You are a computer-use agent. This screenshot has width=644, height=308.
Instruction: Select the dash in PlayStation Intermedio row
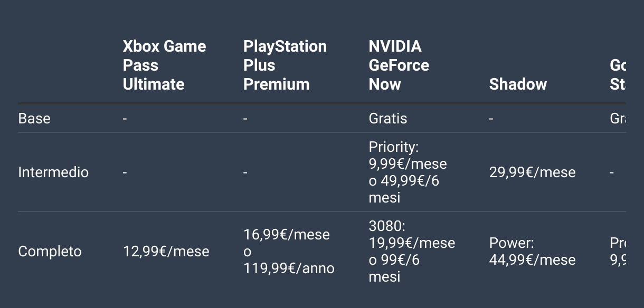245,172
